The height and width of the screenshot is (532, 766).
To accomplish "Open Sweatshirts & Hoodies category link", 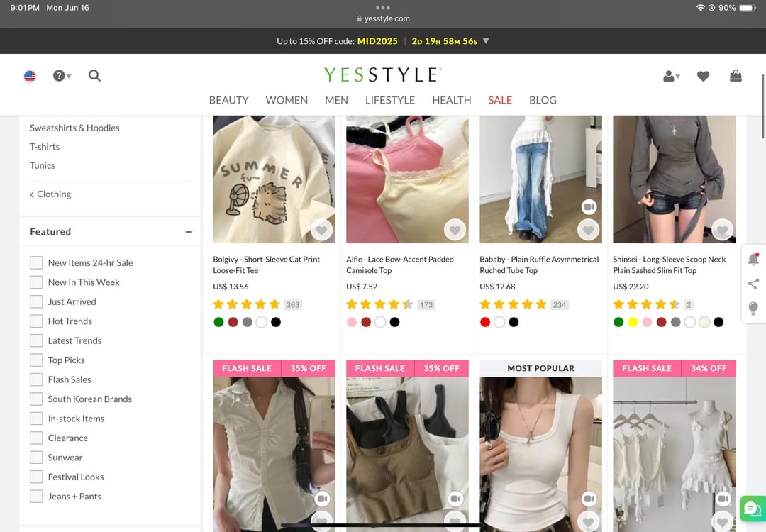I will (74, 128).
